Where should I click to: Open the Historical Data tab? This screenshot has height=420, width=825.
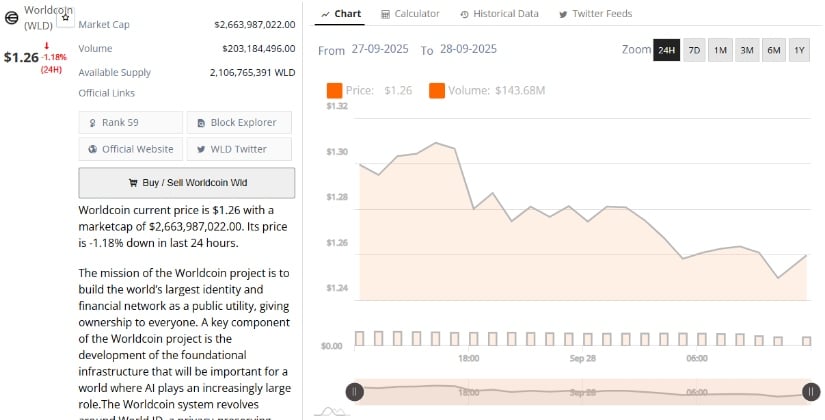(x=499, y=14)
